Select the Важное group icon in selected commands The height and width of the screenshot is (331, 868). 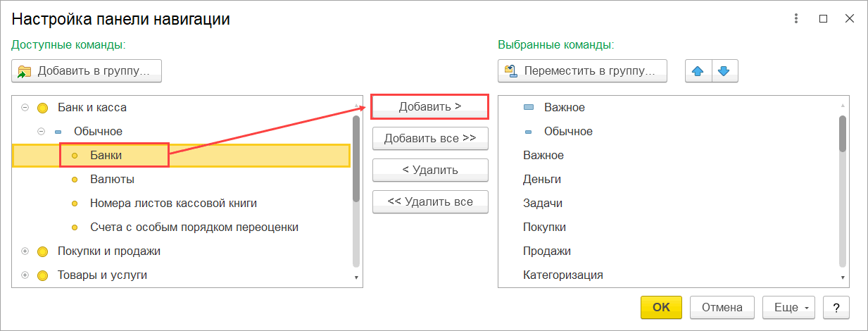pyautogui.click(x=529, y=108)
